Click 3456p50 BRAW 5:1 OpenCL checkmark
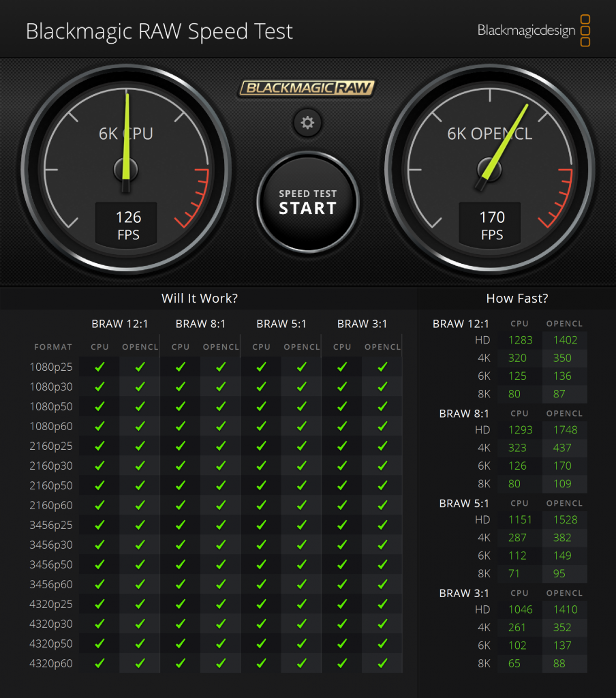Viewport: 616px width, 698px height. [x=301, y=564]
